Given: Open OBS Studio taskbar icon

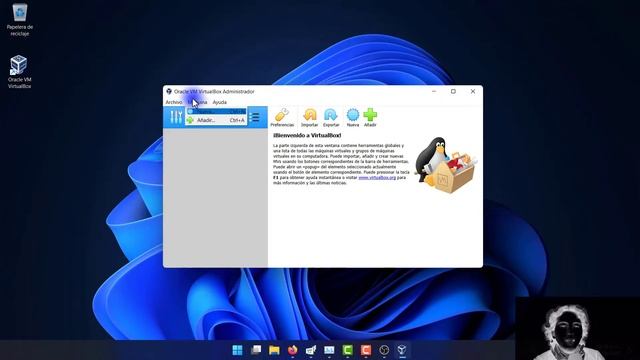Looking at the screenshot, I should [x=384, y=350].
